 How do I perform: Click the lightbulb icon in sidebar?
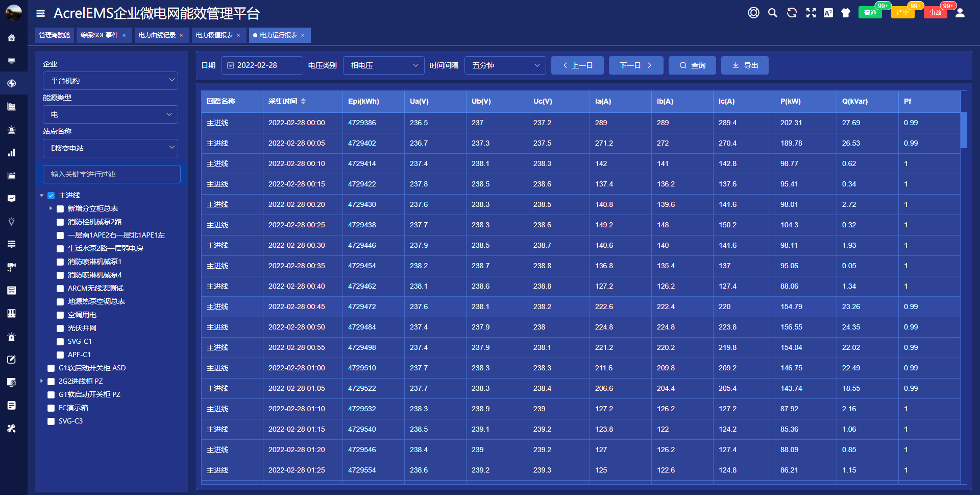pyautogui.click(x=11, y=221)
